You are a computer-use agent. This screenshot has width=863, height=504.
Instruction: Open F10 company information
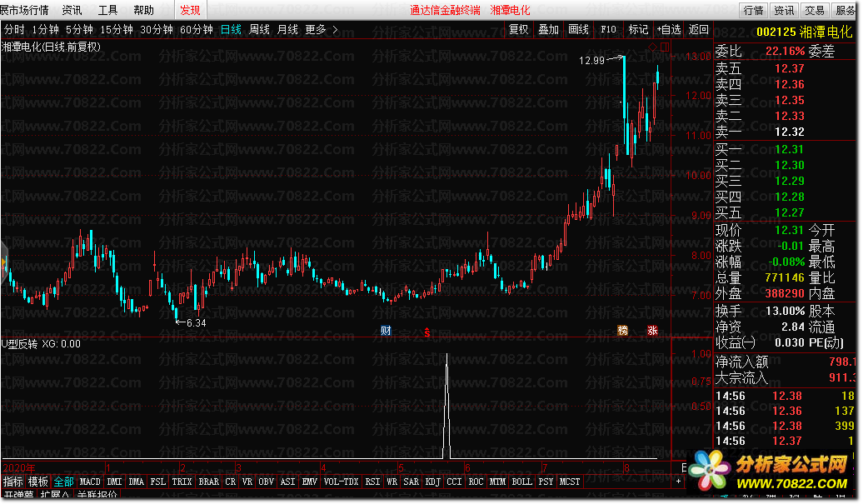pyautogui.click(x=608, y=30)
